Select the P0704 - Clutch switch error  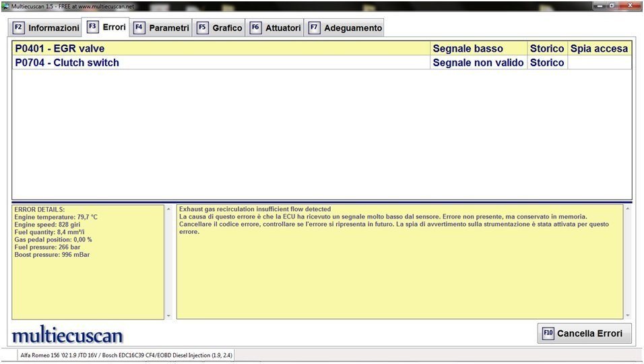[x=322, y=63]
